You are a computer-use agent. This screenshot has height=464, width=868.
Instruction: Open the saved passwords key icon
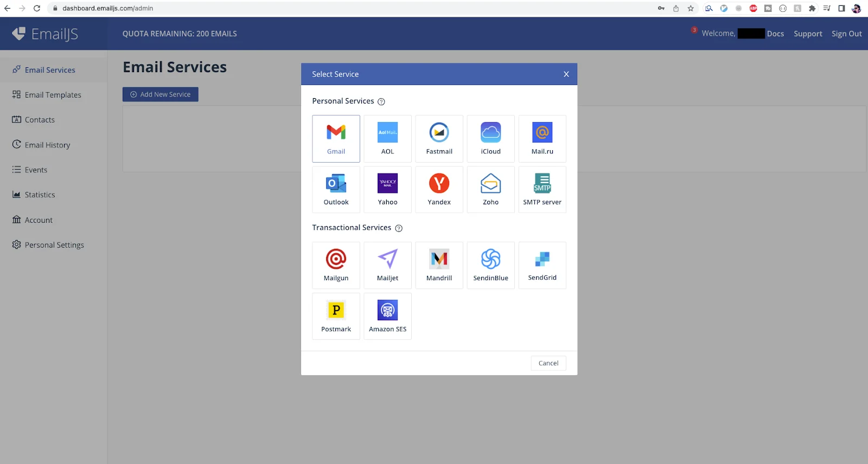coord(661,8)
